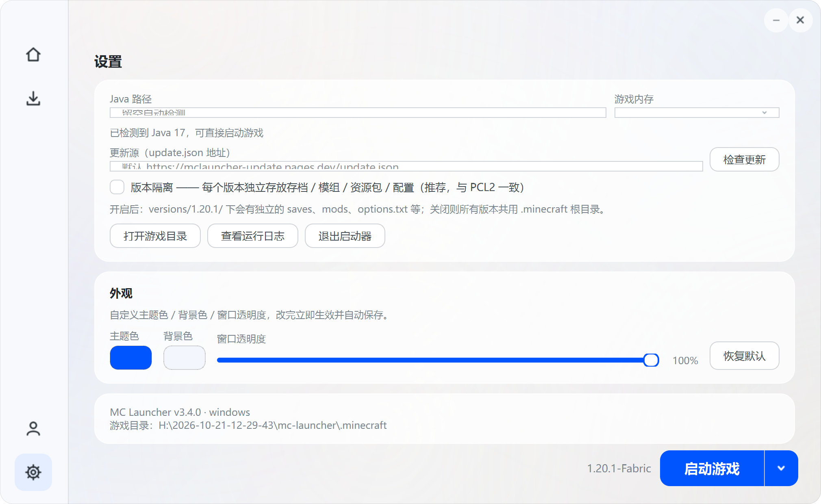Open the Downloads page in the sidebar

click(33, 98)
